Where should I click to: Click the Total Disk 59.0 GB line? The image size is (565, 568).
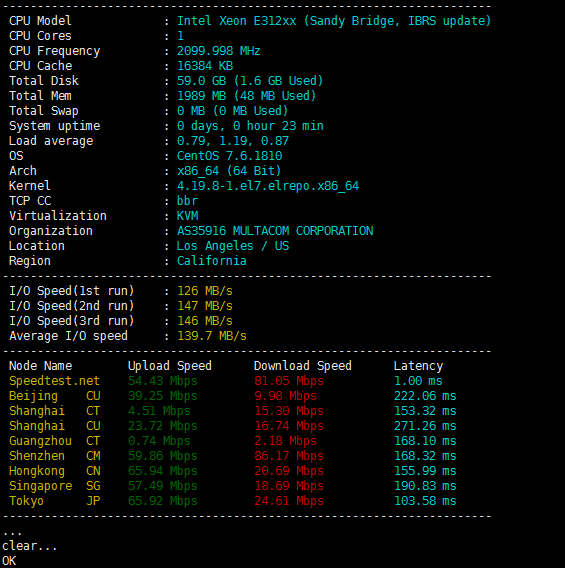[166, 81]
